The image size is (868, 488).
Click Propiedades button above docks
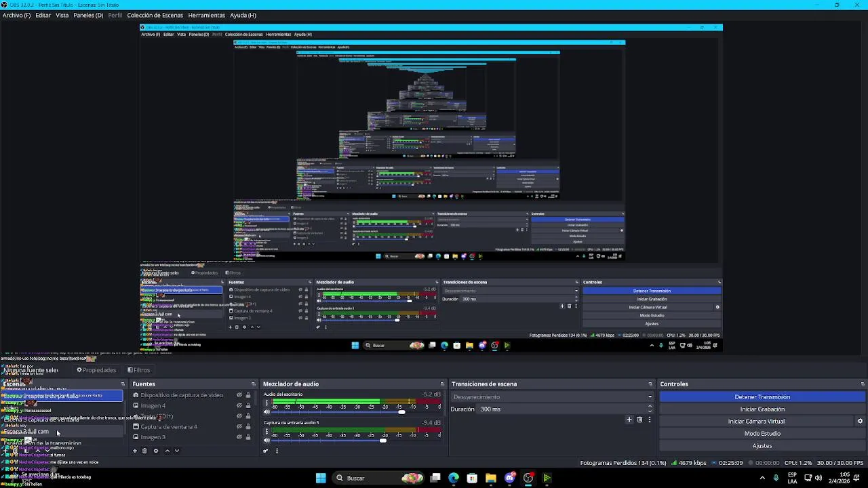[96, 370]
